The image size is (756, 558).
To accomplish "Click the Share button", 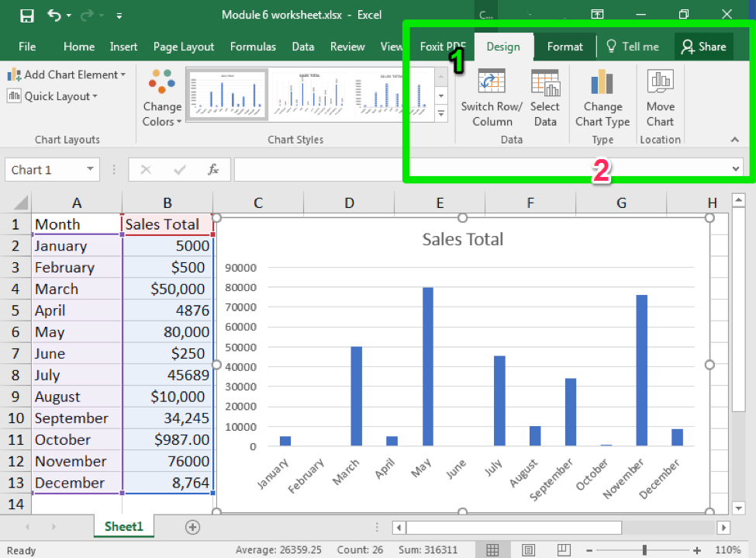I will tap(703, 47).
